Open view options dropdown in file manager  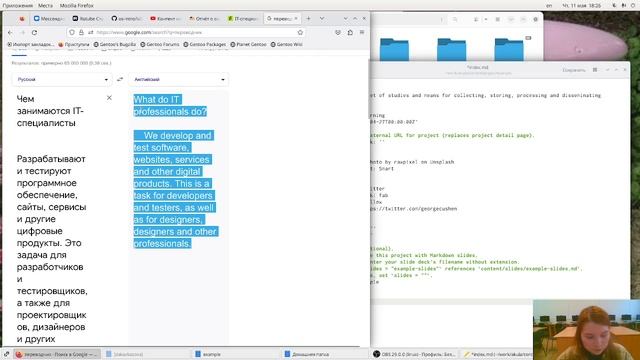(x=486, y=19)
